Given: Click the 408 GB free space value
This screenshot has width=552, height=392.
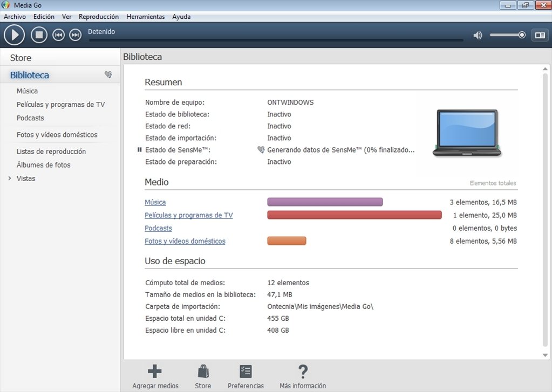Looking at the screenshot, I should click(278, 331).
